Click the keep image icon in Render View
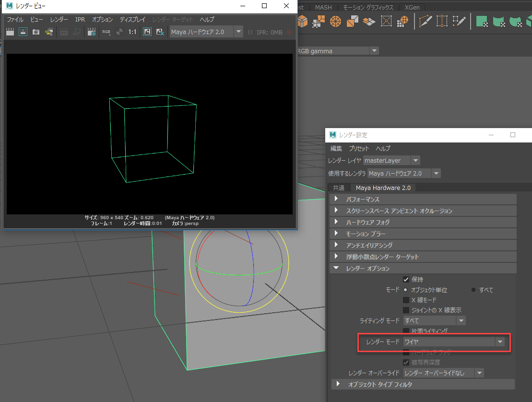 pyautogui.click(x=147, y=32)
